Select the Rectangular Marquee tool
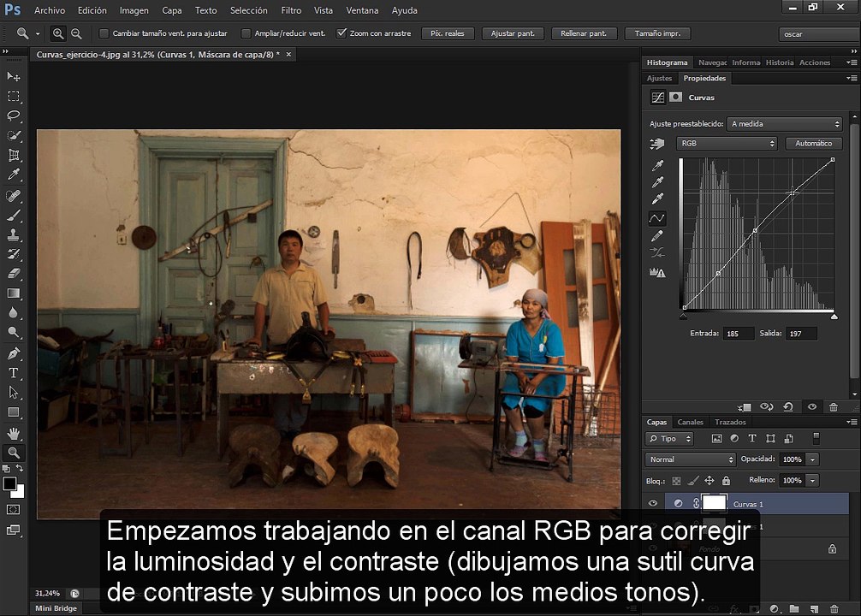Image resolution: width=861 pixels, height=616 pixels. point(13,96)
